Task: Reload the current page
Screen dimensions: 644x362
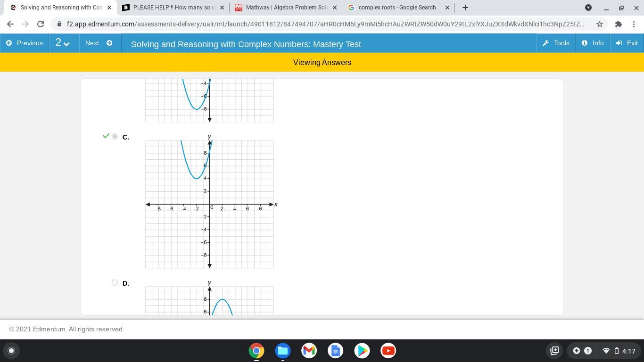Action: pyautogui.click(x=41, y=24)
